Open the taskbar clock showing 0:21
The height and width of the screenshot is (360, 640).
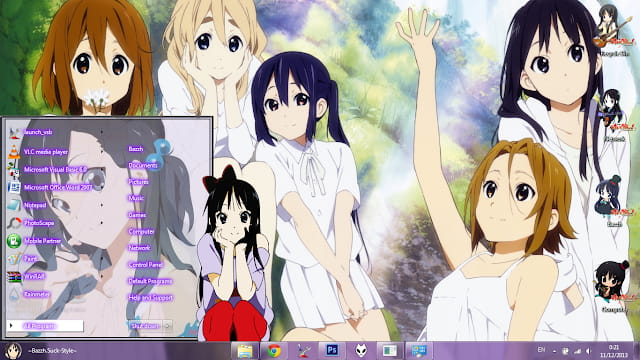[614, 351]
